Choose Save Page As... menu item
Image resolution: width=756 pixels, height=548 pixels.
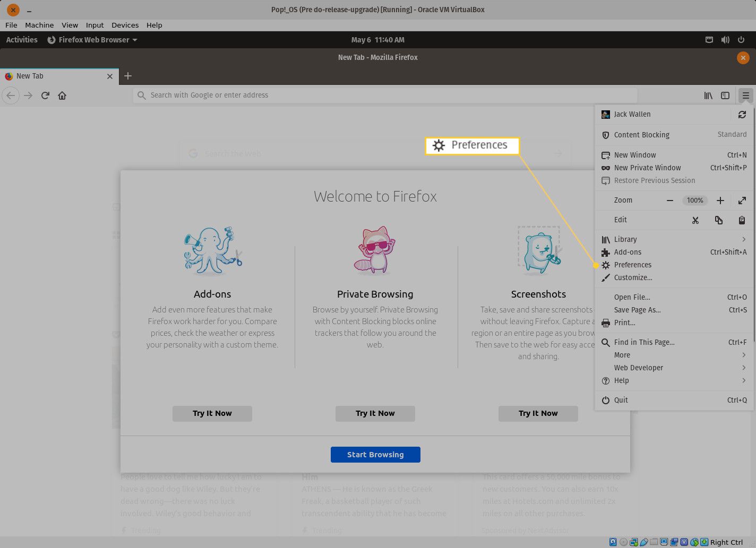[674, 310]
